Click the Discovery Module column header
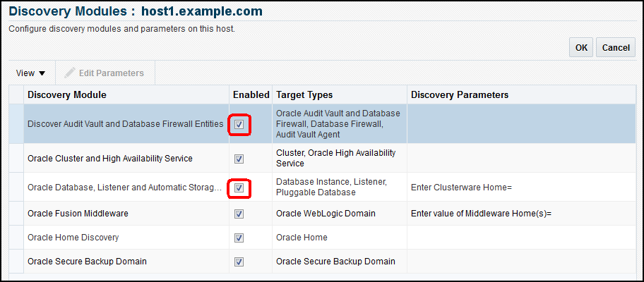 pyautogui.click(x=67, y=94)
